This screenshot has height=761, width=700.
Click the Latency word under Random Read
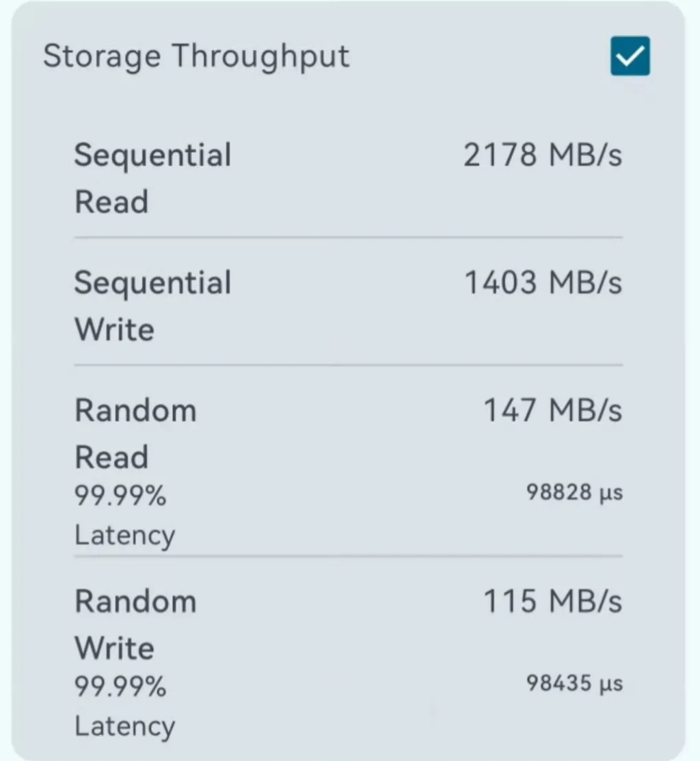click(x=124, y=535)
